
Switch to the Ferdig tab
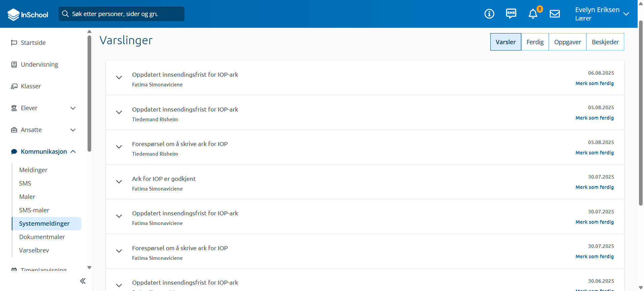pyautogui.click(x=535, y=42)
